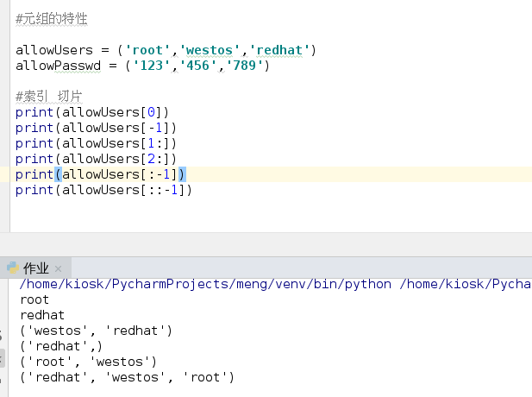The width and height of the screenshot is (532, 397).
Task: Click output ('westos', 'redhat')
Action: 97,331
